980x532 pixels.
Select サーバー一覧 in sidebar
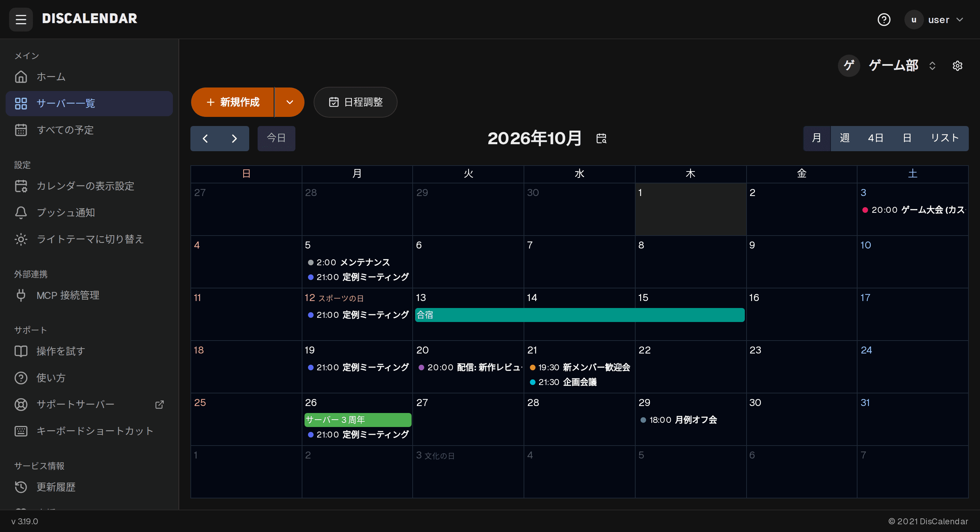[x=89, y=103]
